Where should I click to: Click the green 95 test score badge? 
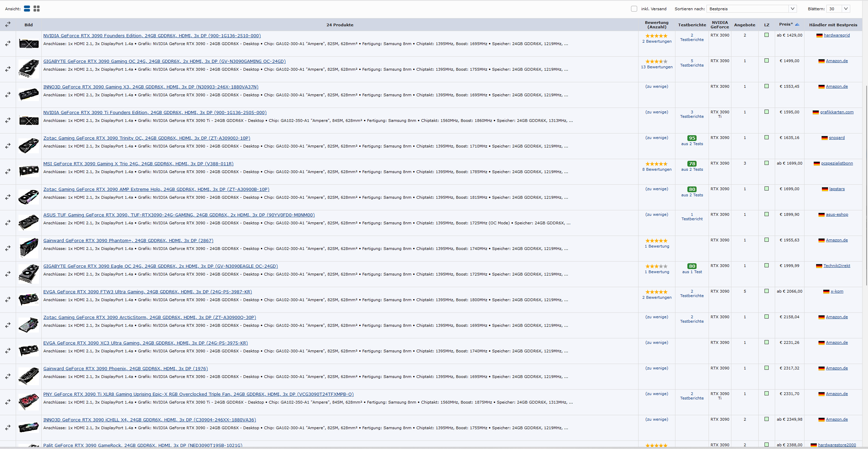[x=692, y=138]
